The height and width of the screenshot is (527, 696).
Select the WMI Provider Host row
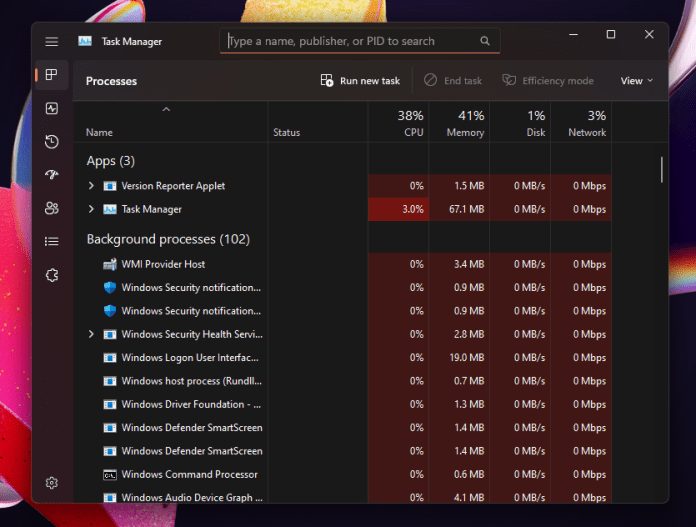click(343, 264)
